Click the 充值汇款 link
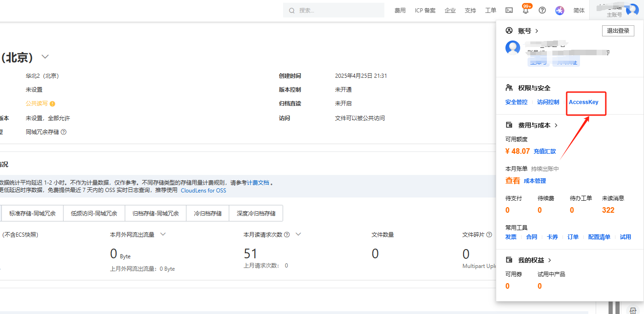The width and height of the screenshot is (644, 314). click(x=545, y=151)
